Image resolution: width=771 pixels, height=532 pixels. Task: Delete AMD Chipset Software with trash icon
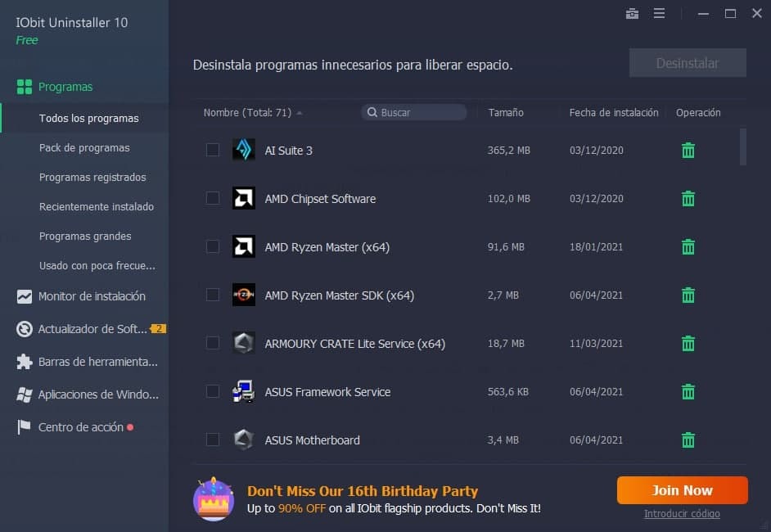[x=688, y=198]
